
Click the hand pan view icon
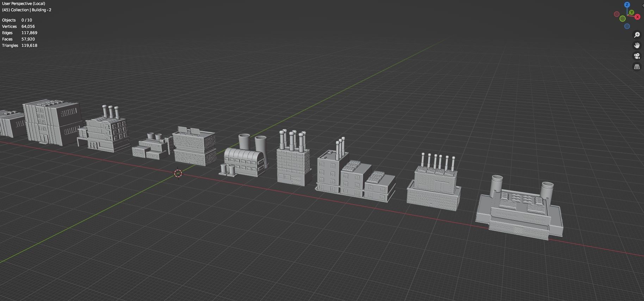(637, 45)
